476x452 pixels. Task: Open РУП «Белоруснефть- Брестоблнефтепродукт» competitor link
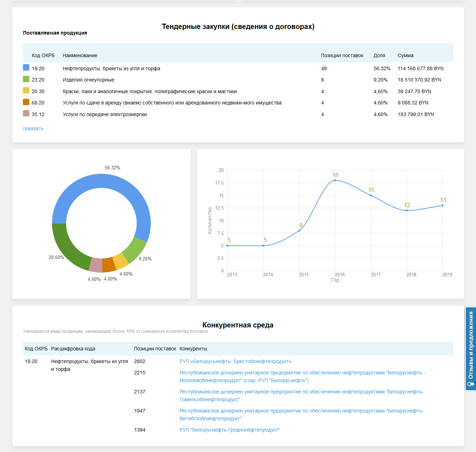point(235,361)
